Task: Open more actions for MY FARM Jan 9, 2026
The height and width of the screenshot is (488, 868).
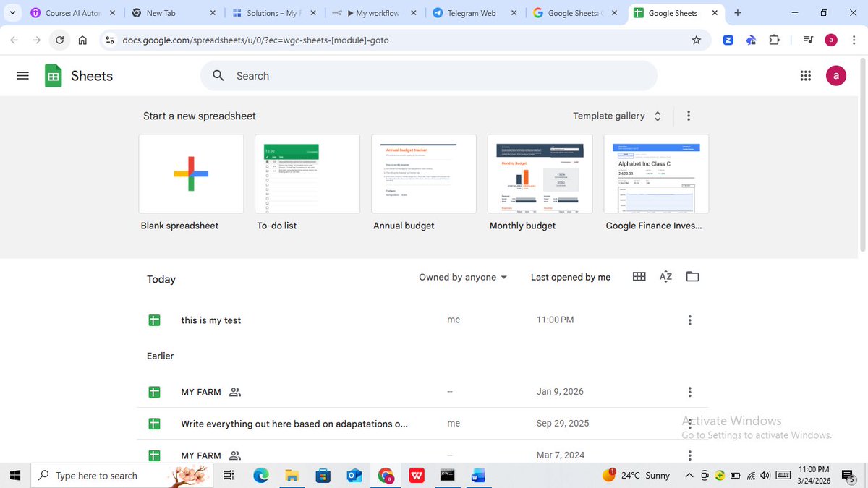Action: [x=689, y=392]
